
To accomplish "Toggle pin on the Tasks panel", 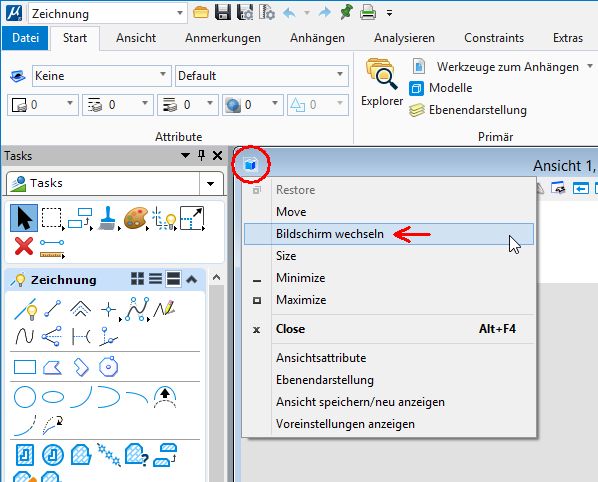I will 201,155.
